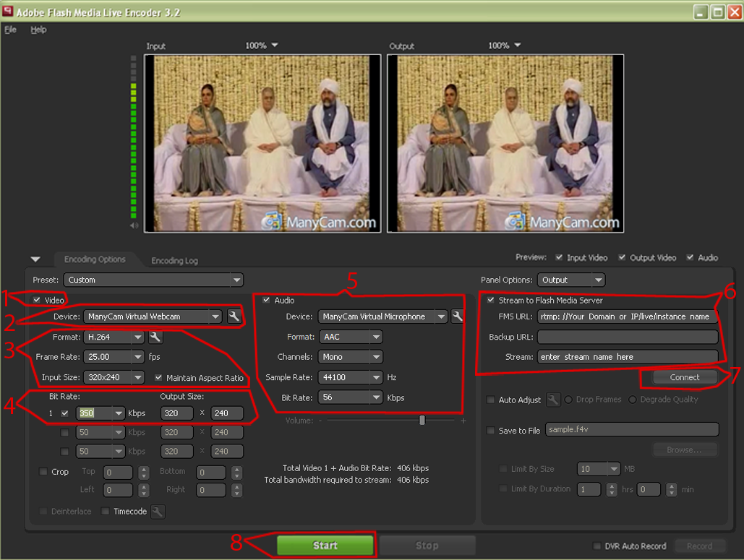
Task: Click the first Output Size width field
Action: coord(177,413)
